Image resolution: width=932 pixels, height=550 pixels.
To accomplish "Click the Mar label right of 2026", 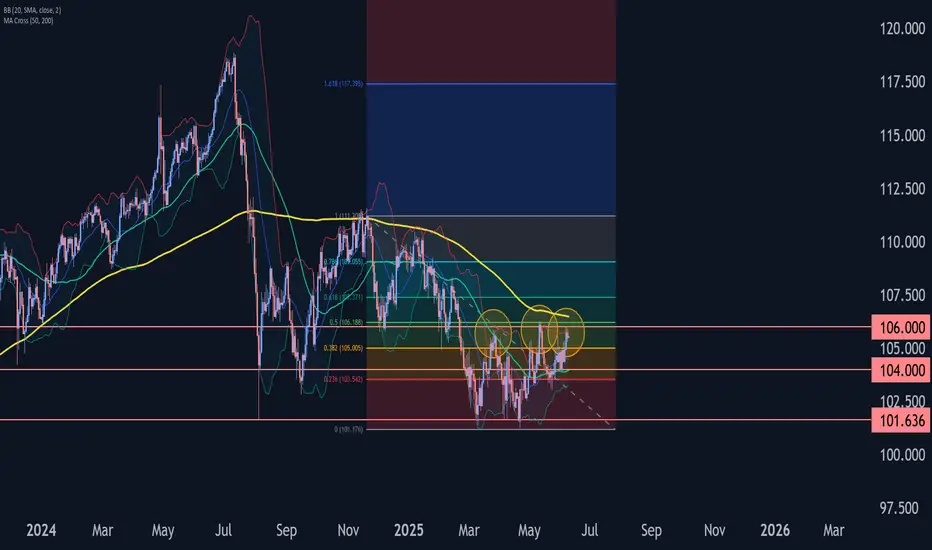I will [x=833, y=530].
